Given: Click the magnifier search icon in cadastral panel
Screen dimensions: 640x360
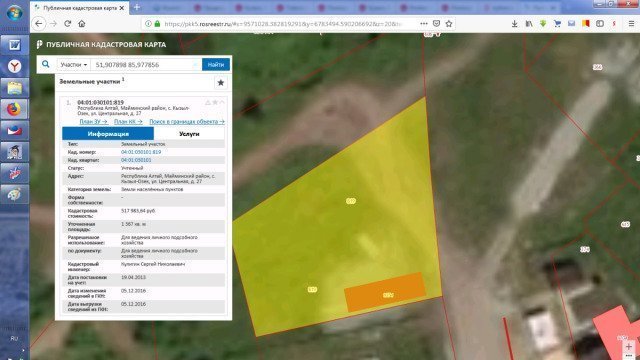Looking at the screenshot, I should pyautogui.click(x=46, y=64).
